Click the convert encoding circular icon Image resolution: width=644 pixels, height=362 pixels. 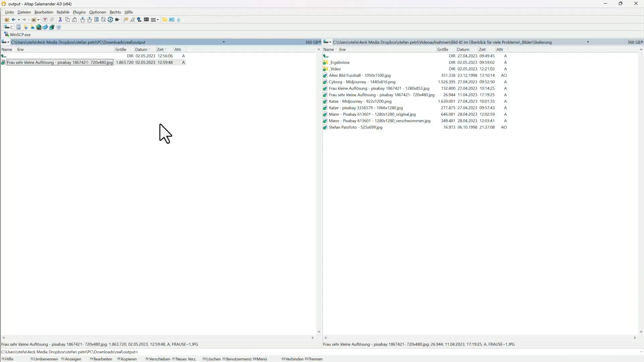(x=110, y=20)
